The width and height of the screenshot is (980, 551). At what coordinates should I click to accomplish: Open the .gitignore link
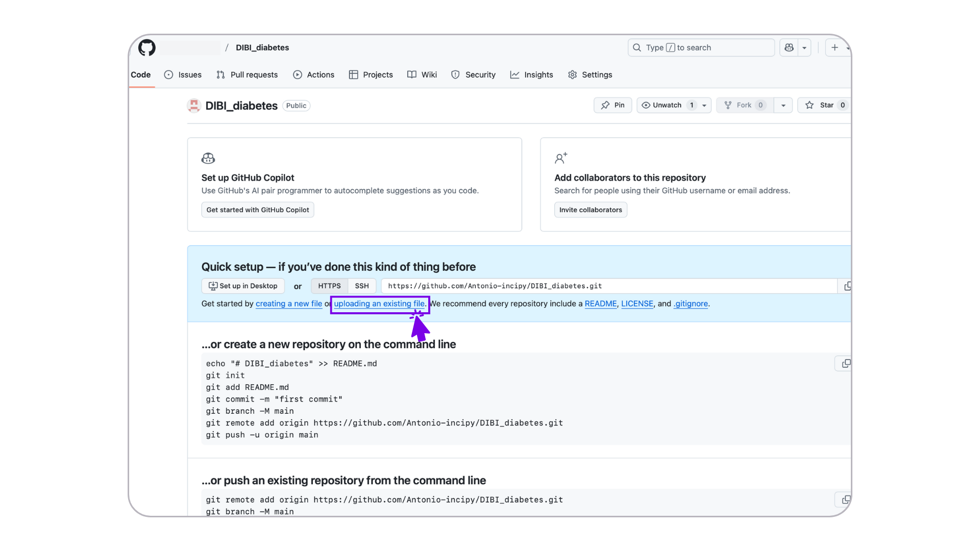[691, 304]
